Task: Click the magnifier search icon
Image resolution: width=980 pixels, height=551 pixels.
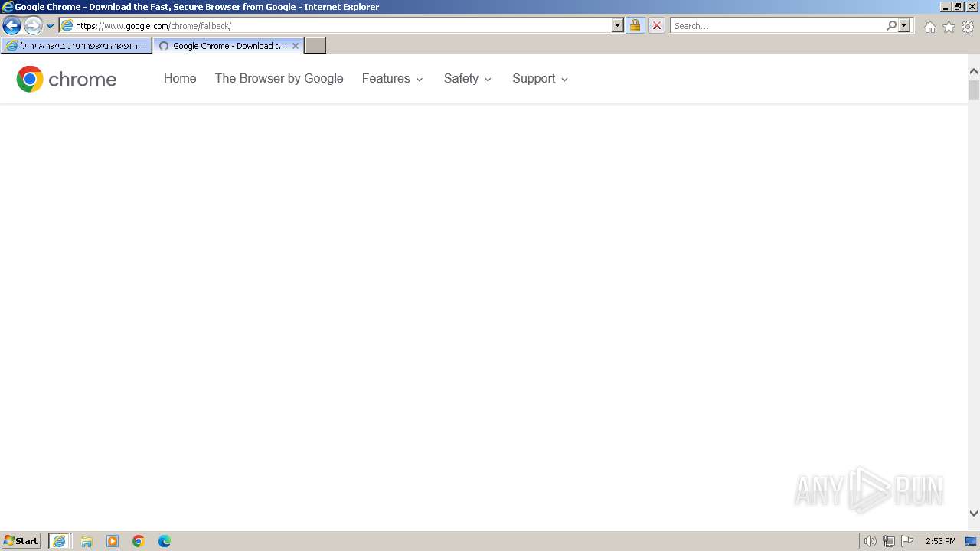Action: click(x=891, y=26)
